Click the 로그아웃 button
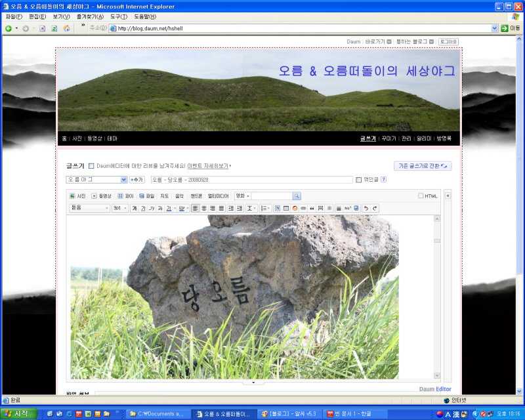 [448, 41]
